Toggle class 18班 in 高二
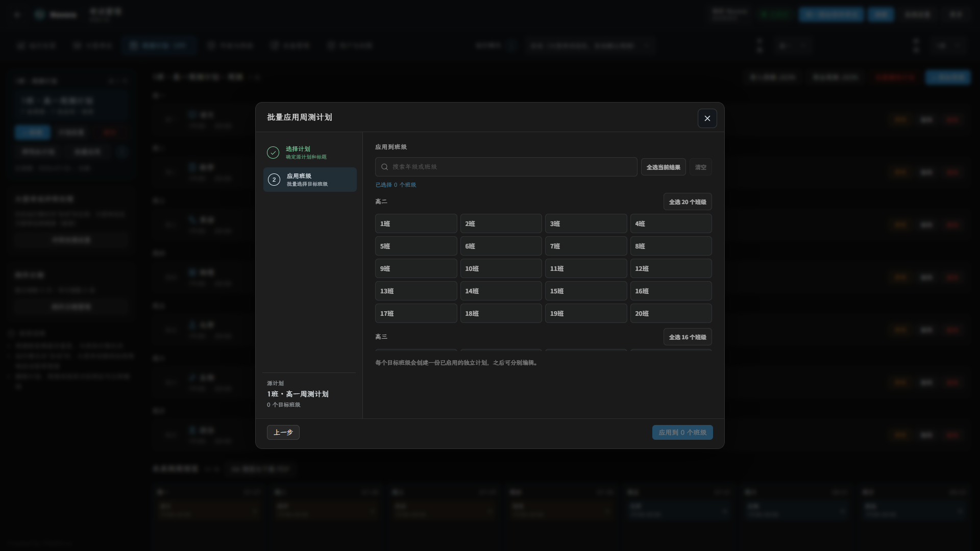The image size is (980, 551). [501, 313]
